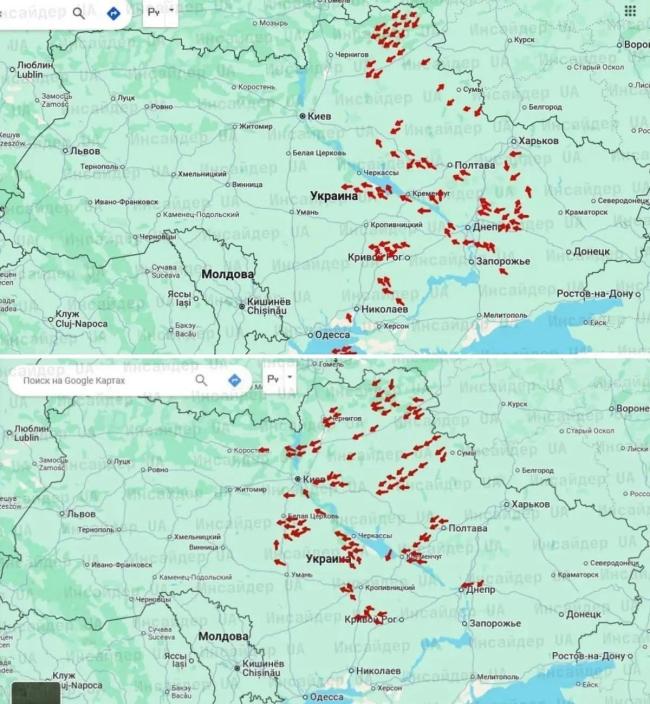
Task: Click 'Ровно' in the upper map
Action: [162, 107]
